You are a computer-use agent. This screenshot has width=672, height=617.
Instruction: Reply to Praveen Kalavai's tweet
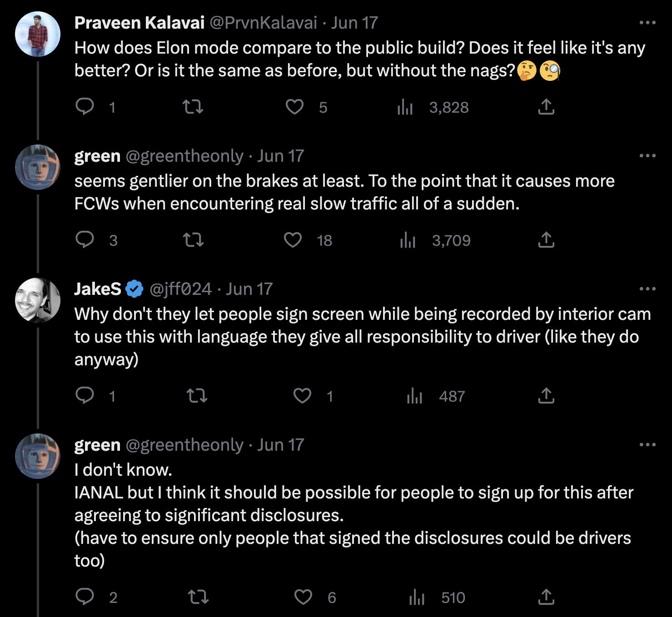coord(85,107)
